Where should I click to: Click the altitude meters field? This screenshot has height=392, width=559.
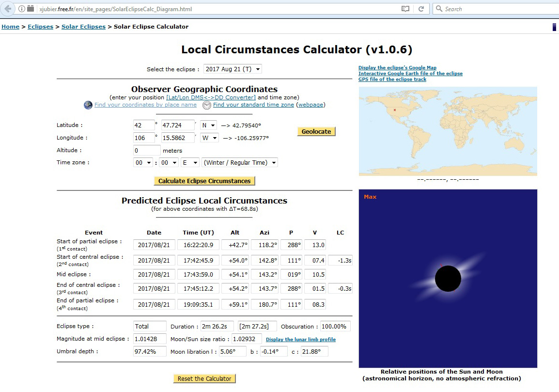[147, 151]
